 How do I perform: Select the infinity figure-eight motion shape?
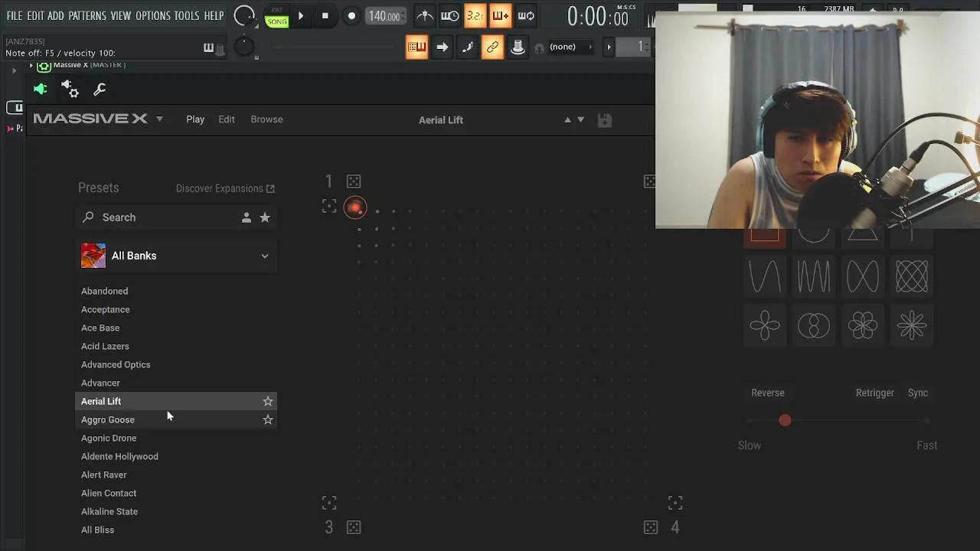point(863,276)
